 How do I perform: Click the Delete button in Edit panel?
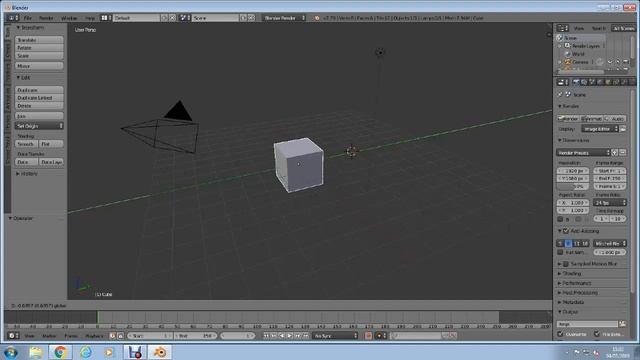click(x=39, y=106)
